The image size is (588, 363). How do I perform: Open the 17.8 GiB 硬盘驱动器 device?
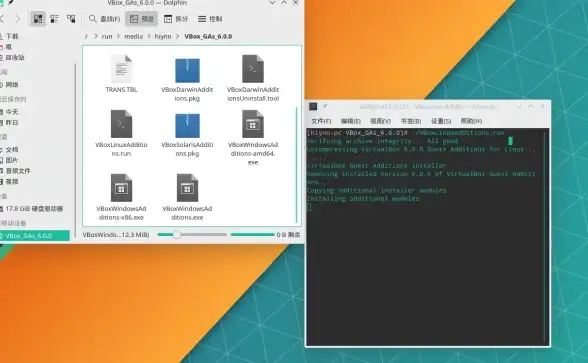[x=34, y=209]
